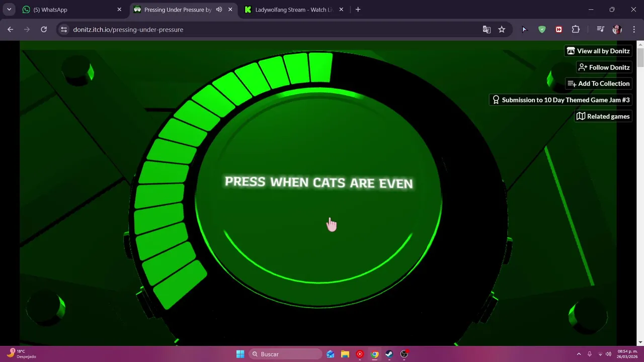Open File Explorer from the taskbar
Viewport: 644px width, 362px height.
pos(345,354)
